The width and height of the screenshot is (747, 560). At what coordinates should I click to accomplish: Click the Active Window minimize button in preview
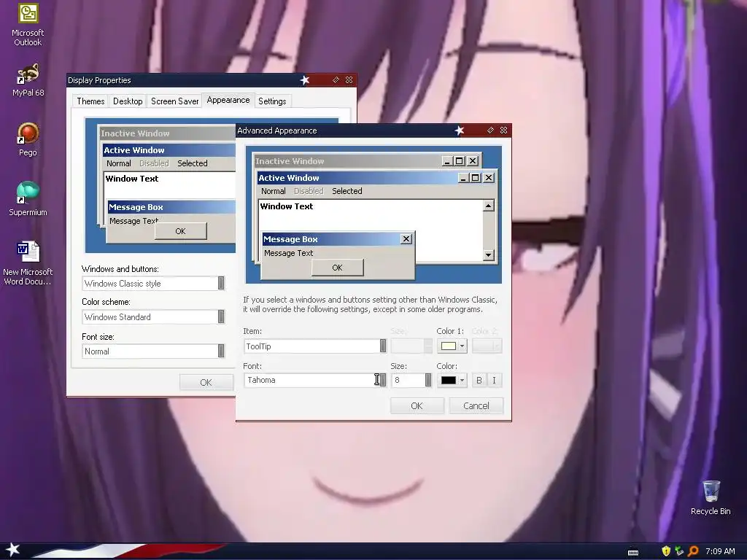[464, 178]
